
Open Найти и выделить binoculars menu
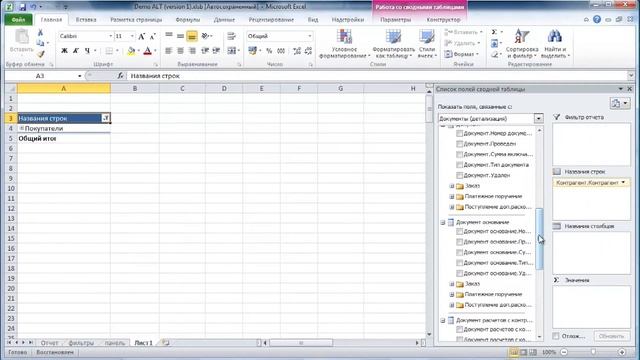tap(554, 44)
